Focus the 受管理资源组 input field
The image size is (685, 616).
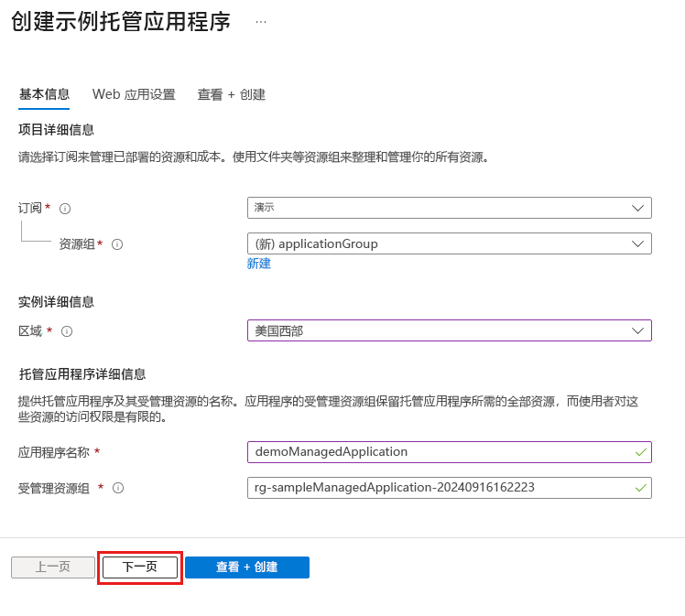pos(449,488)
